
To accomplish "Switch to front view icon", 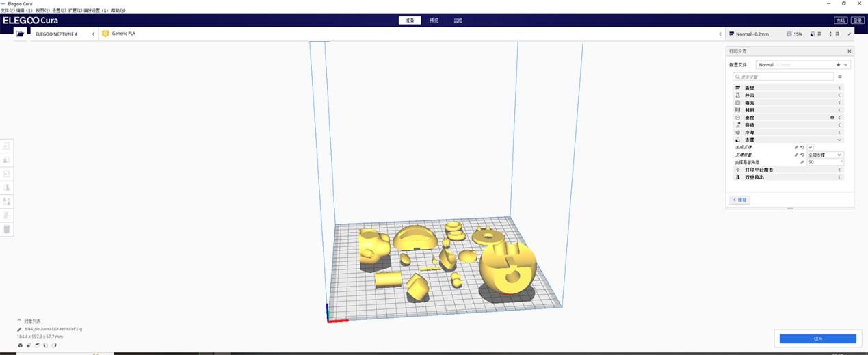I will tap(29, 345).
